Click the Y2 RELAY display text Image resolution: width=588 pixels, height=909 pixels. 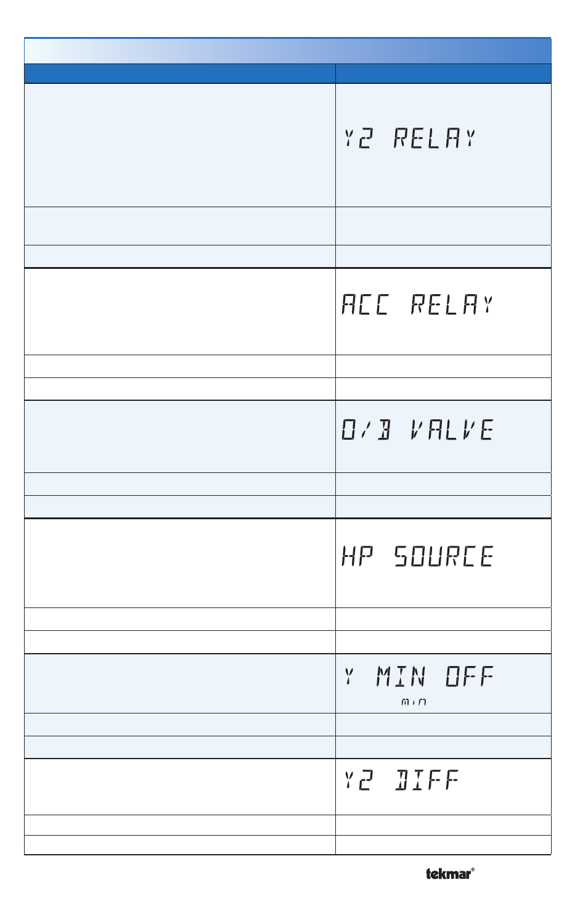point(410,138)
